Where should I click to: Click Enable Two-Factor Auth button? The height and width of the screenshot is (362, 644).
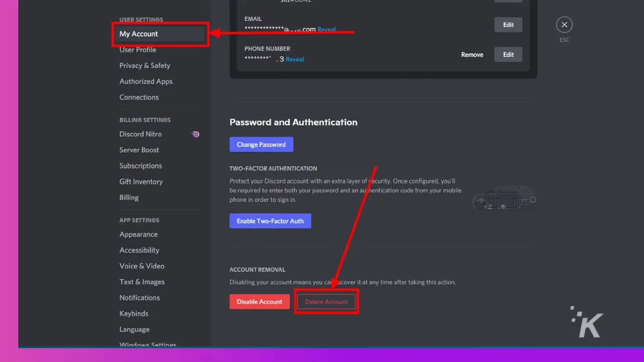click(270, 221)
